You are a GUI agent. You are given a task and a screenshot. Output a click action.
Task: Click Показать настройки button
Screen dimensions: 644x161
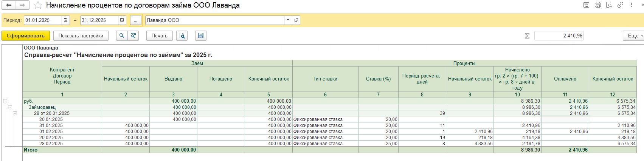point(81,36)
